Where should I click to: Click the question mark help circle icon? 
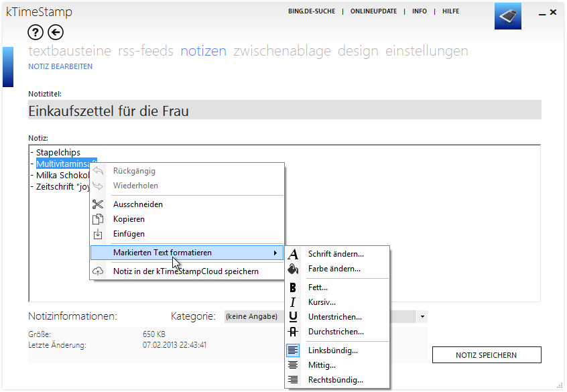(36, 33)
